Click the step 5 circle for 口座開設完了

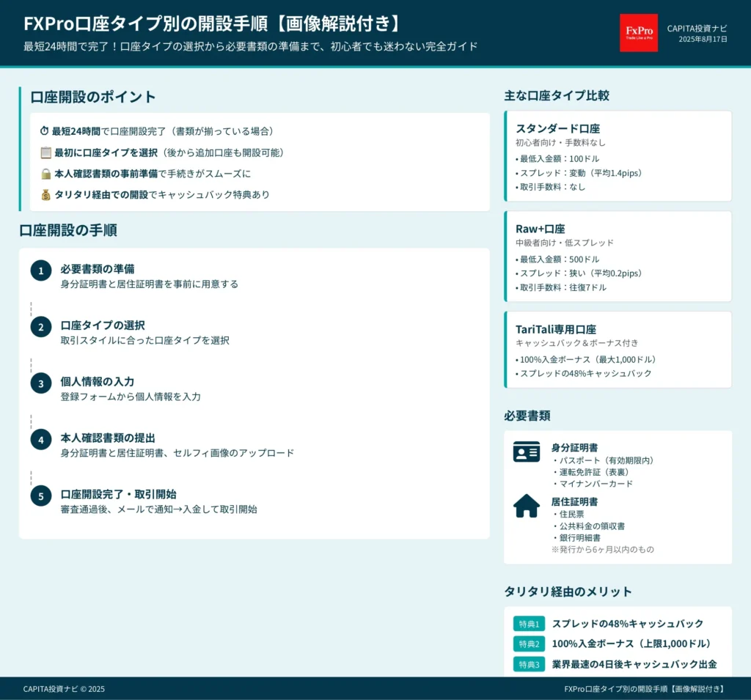pyautogui.click(x=41, y=496)
